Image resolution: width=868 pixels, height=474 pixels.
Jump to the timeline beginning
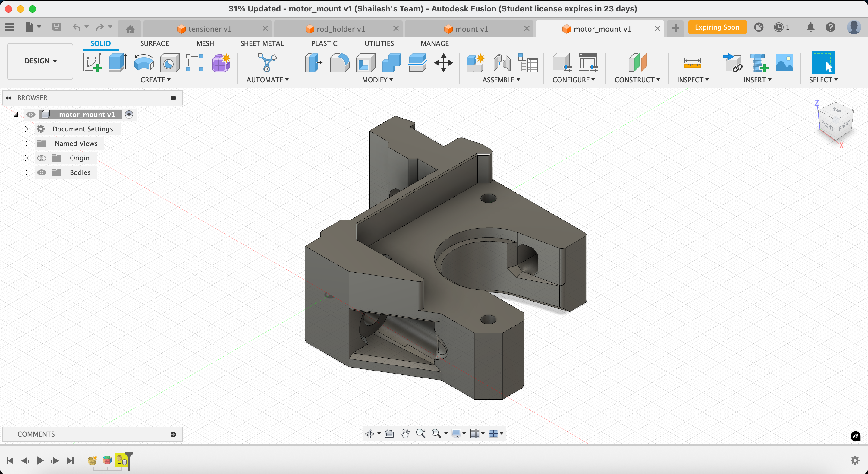click(10, 460)
